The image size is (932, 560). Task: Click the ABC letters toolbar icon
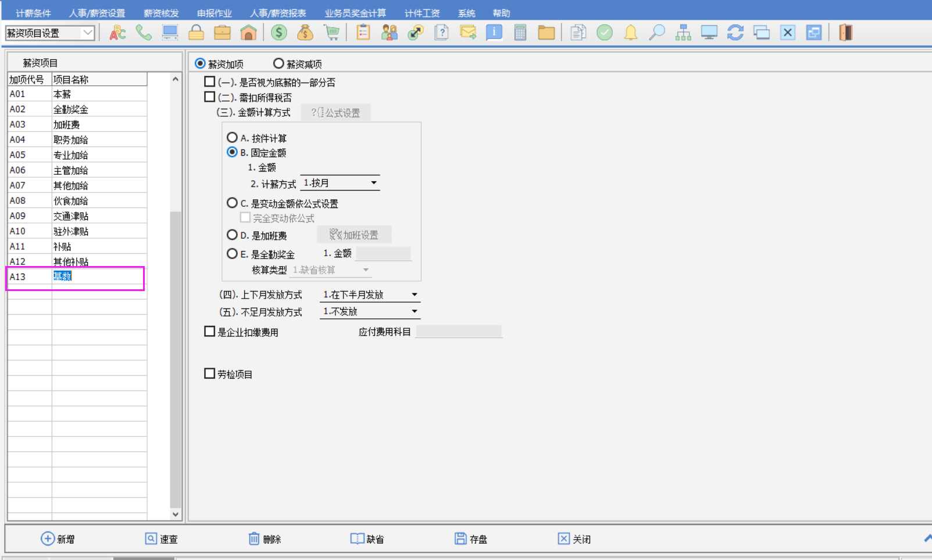118,33
